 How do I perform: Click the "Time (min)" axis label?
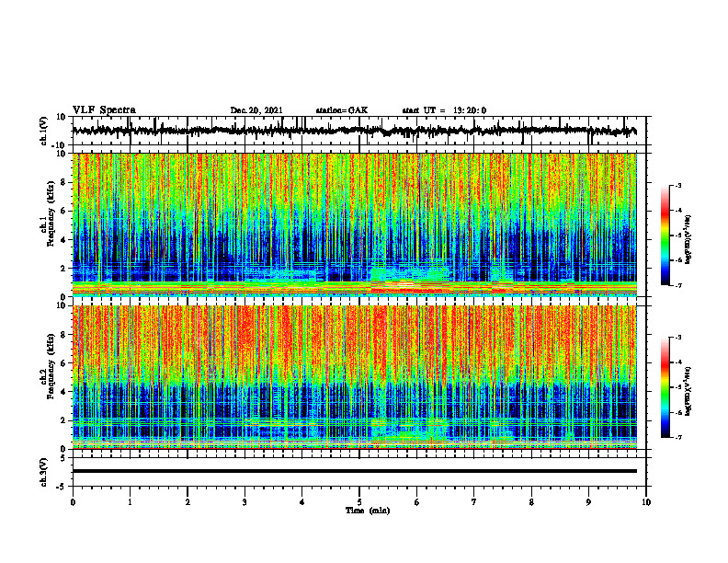368,511
